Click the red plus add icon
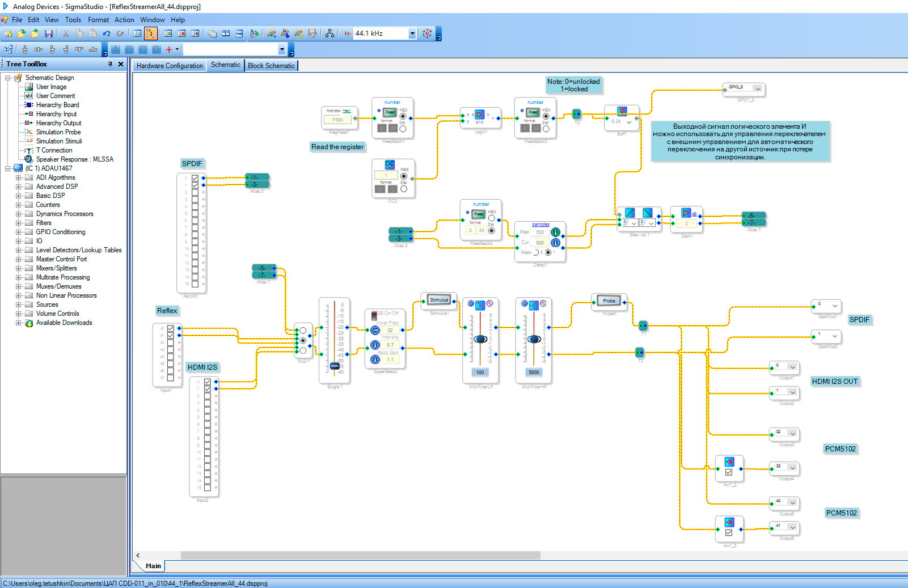The height and width of the screenshot is (588, 908). (x=169, y=49)
